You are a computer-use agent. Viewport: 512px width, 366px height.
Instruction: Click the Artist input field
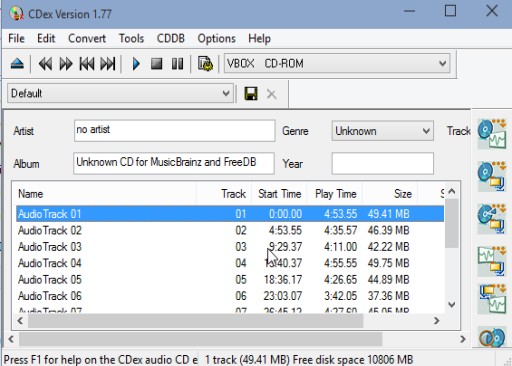[175, 131]
